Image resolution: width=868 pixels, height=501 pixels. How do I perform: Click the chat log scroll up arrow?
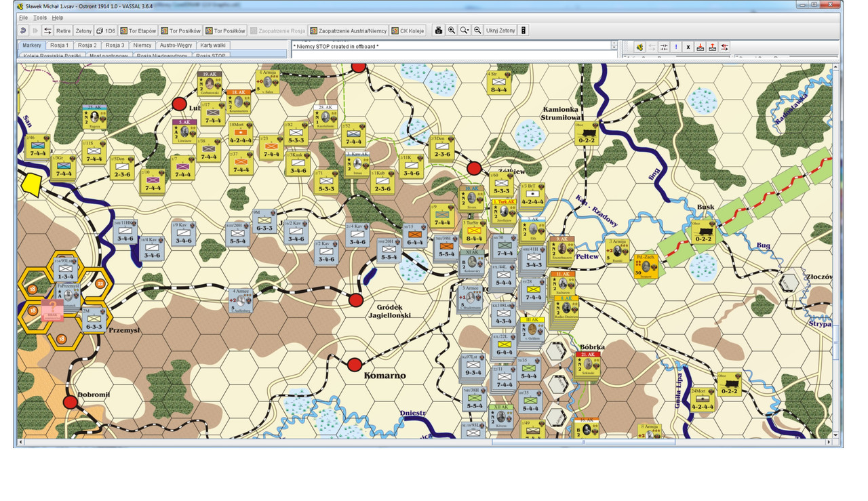614,43
